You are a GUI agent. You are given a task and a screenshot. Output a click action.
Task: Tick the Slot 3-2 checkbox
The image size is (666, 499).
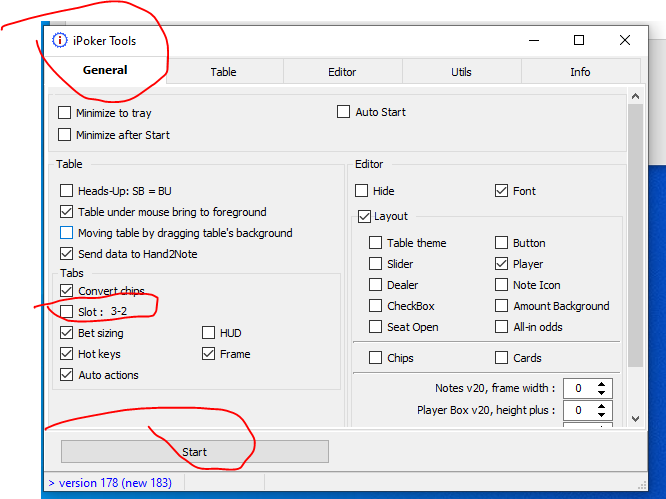(66, 312)
